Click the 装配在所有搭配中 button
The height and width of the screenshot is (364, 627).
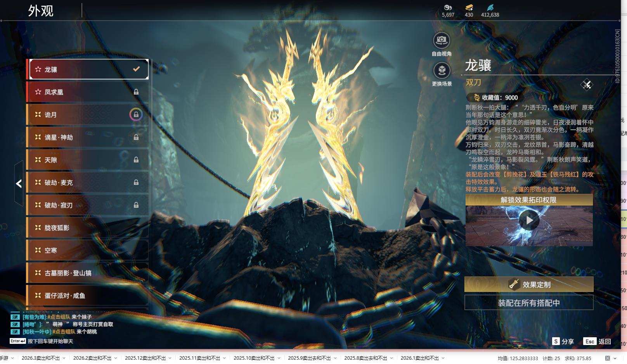click(x=529, y=303)
